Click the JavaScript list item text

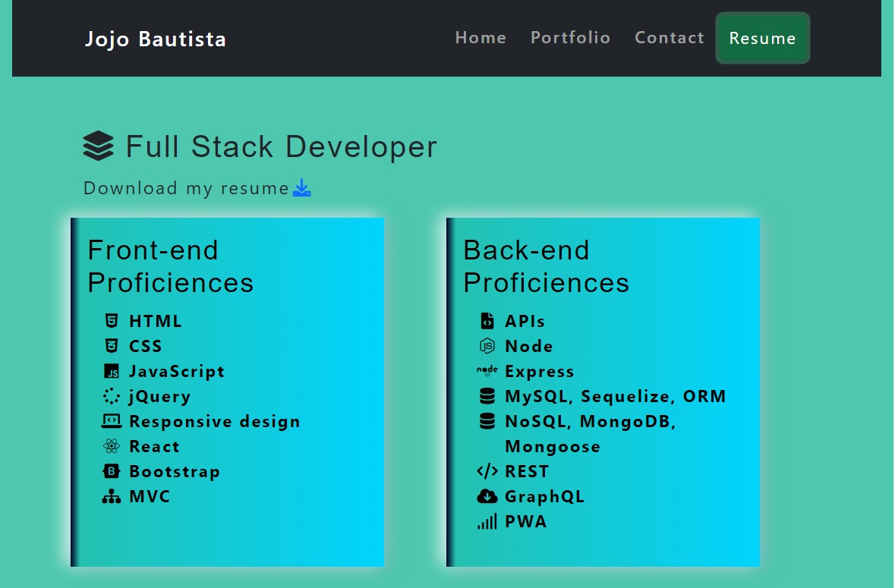tap(177, 371)
